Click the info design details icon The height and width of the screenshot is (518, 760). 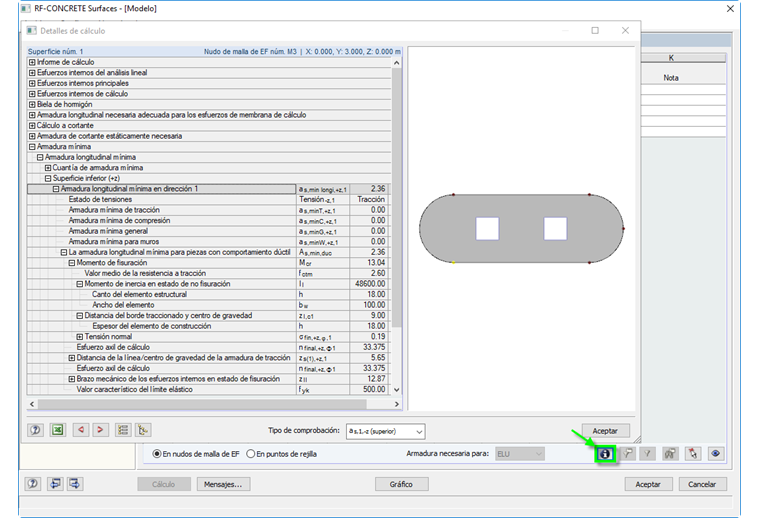pos(605,454)
